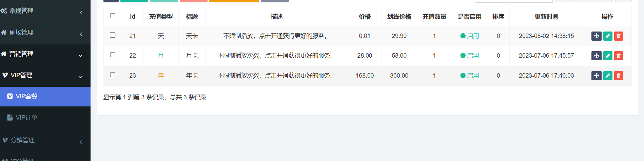The image size is (644, 161).
Task: Click the strikethrough price 29.90
Action: click(x=399, y=36)
